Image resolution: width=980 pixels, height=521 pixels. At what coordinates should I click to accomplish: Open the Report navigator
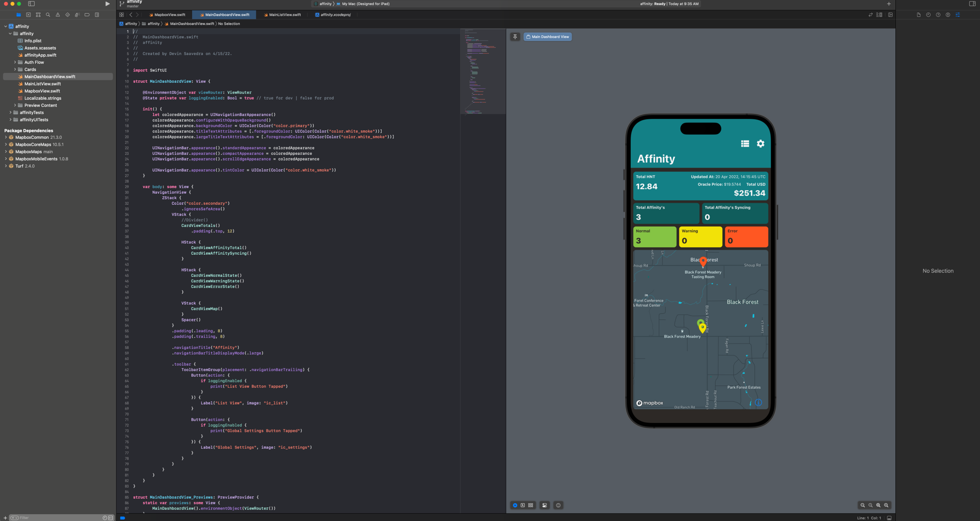pyautogui.click(x=97, y=15)
